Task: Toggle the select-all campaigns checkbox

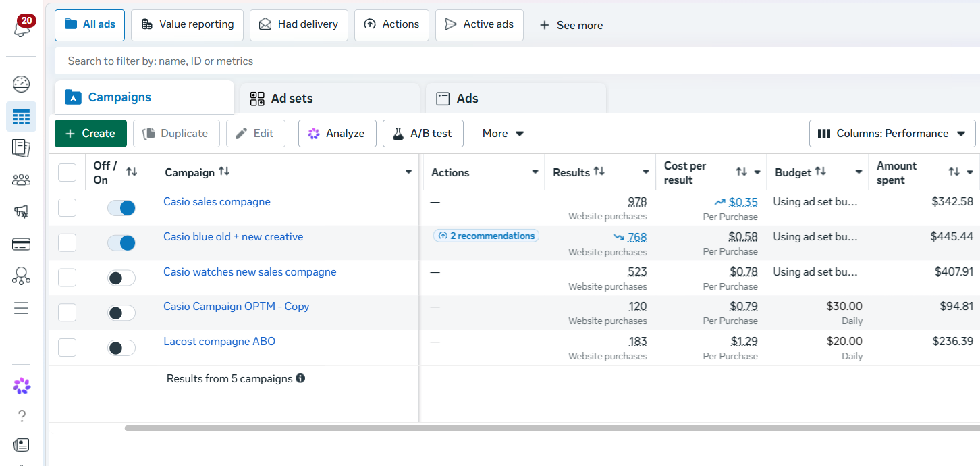Action: [x=67, y=172]
